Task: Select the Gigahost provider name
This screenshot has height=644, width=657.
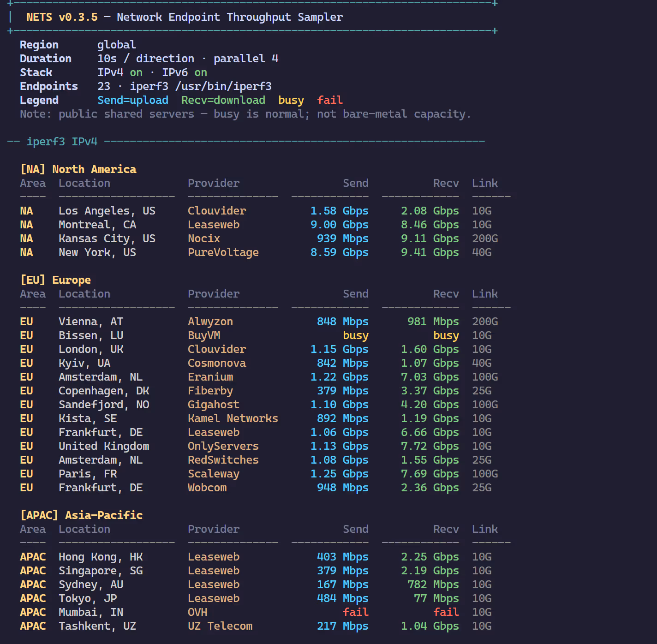Action: pos(214,405)
